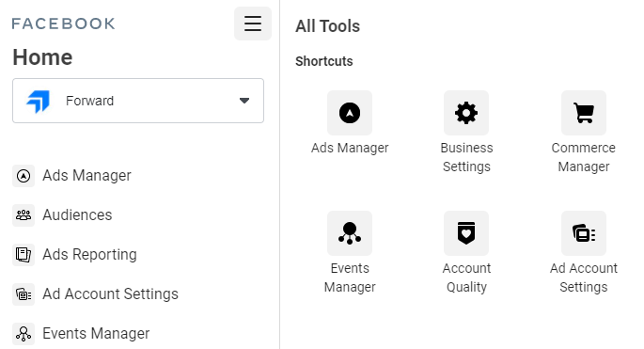Click the Home page heading
Screen dimensions: 644x349
tap(42, 57)
